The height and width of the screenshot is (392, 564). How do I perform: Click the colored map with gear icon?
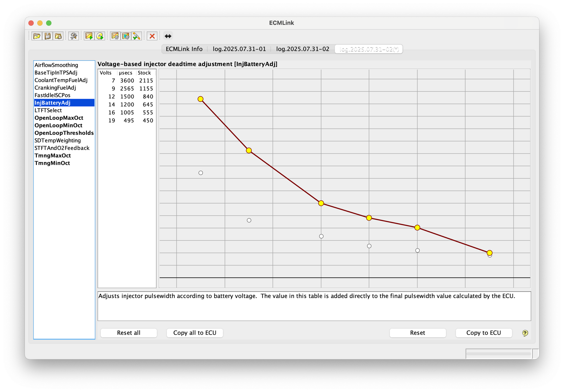click(x=126, y=36)
